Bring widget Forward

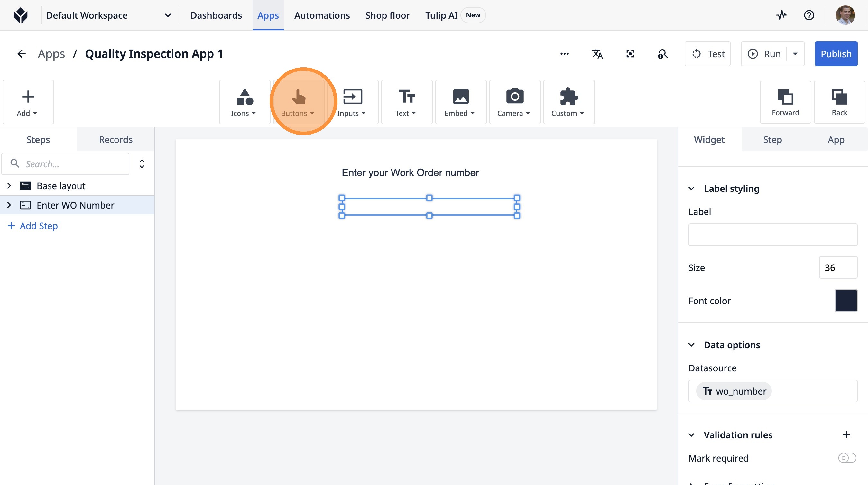(785, 102)
